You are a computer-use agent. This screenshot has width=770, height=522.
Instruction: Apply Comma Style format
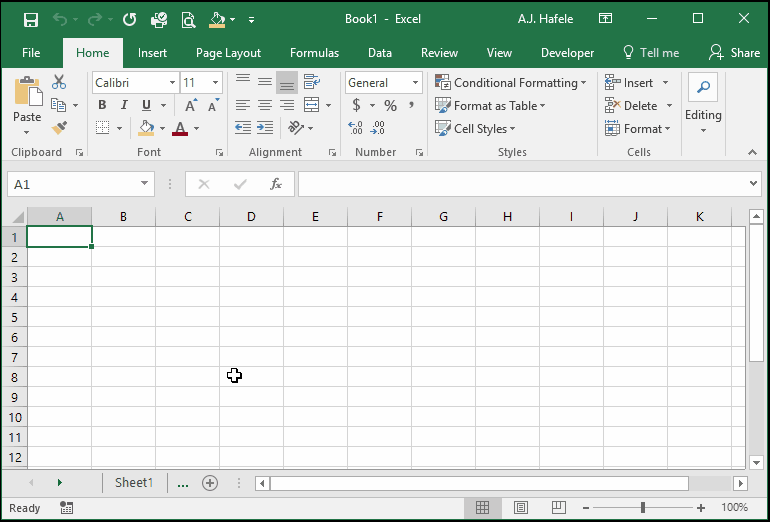click(x=412, y=105)
